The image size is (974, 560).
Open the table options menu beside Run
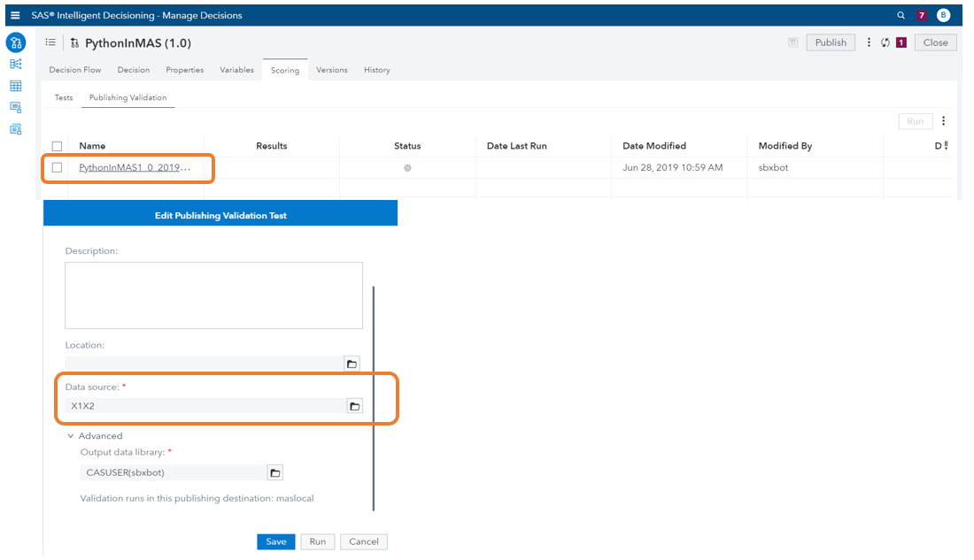click(x=943, y=121)
